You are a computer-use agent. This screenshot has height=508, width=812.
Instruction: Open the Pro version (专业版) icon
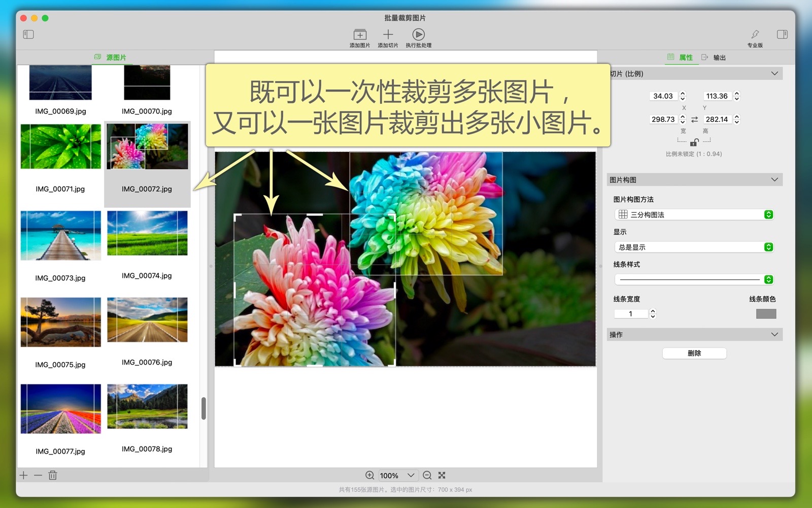click(755, 35)
